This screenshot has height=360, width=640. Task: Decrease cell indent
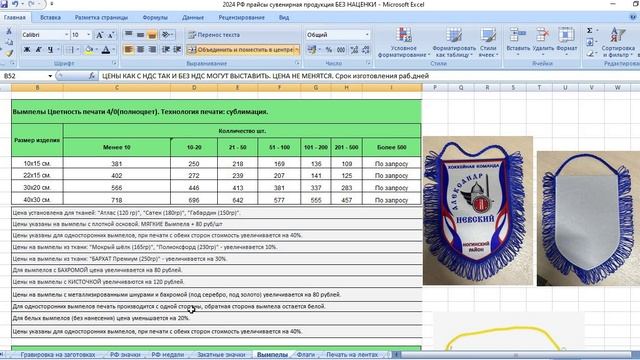pos(166,50)
